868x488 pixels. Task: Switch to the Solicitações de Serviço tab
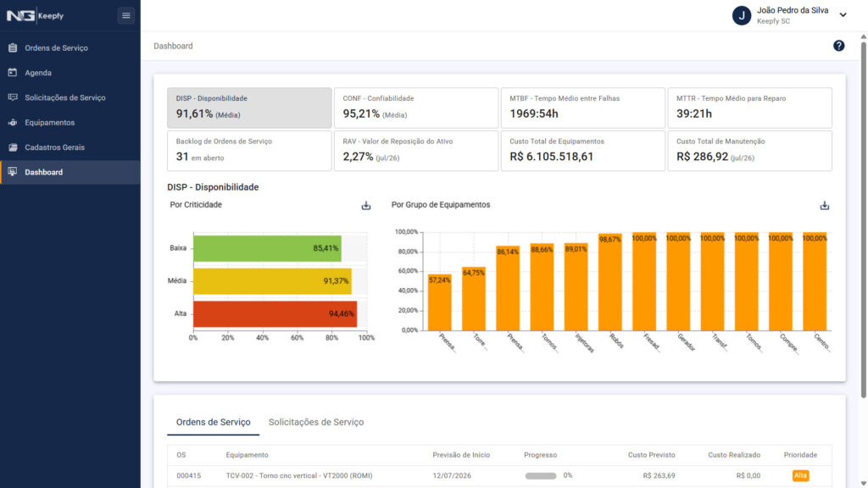point(316,422)
